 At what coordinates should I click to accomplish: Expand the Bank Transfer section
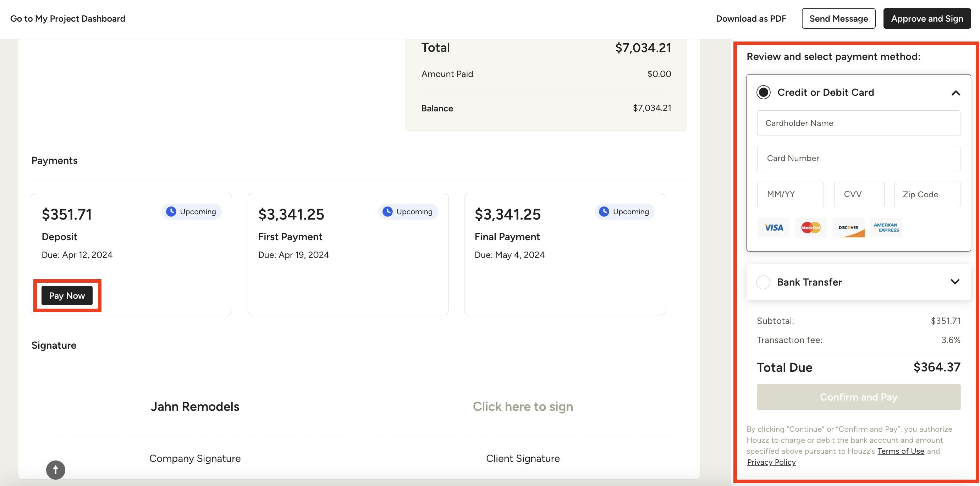(955, 282)
